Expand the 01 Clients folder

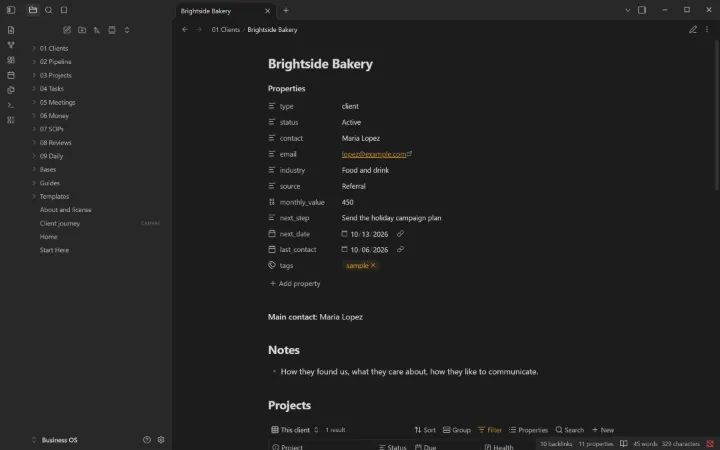coord(34,48)
